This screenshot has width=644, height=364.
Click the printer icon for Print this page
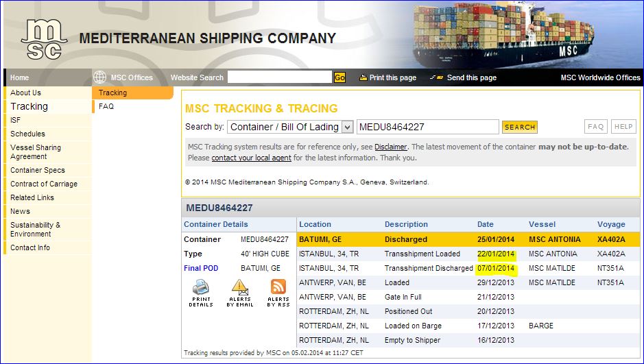[x=363, y=77]
